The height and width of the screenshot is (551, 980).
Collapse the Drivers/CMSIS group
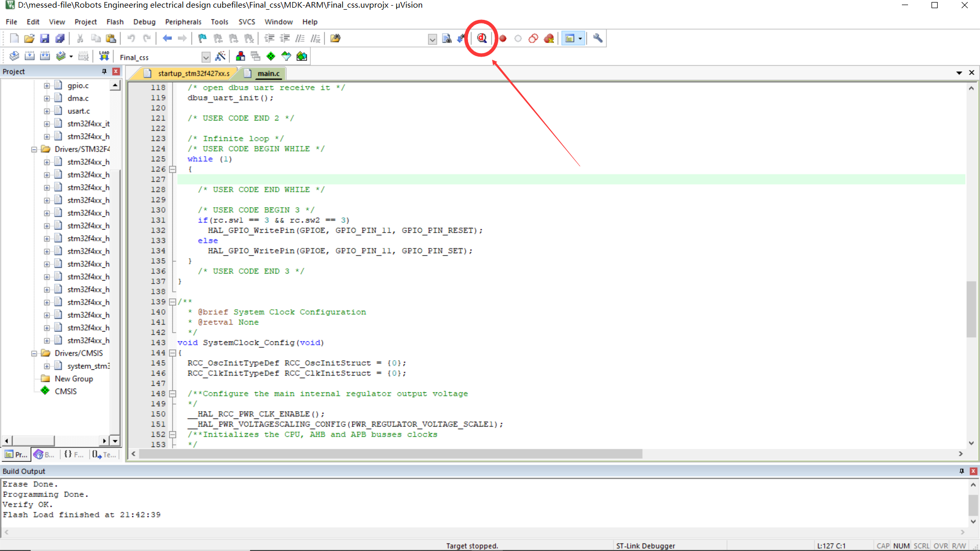coord(34,353)
